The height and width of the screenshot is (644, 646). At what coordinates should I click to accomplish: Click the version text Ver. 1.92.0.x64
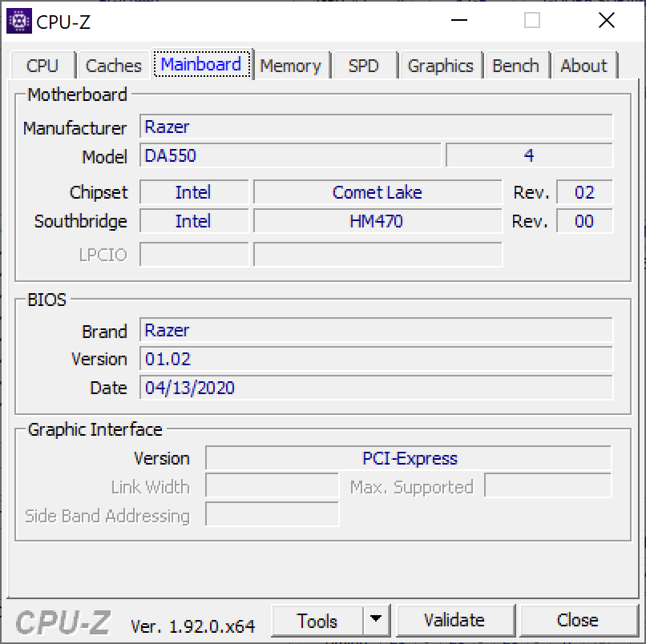click(x=193, y=626)
